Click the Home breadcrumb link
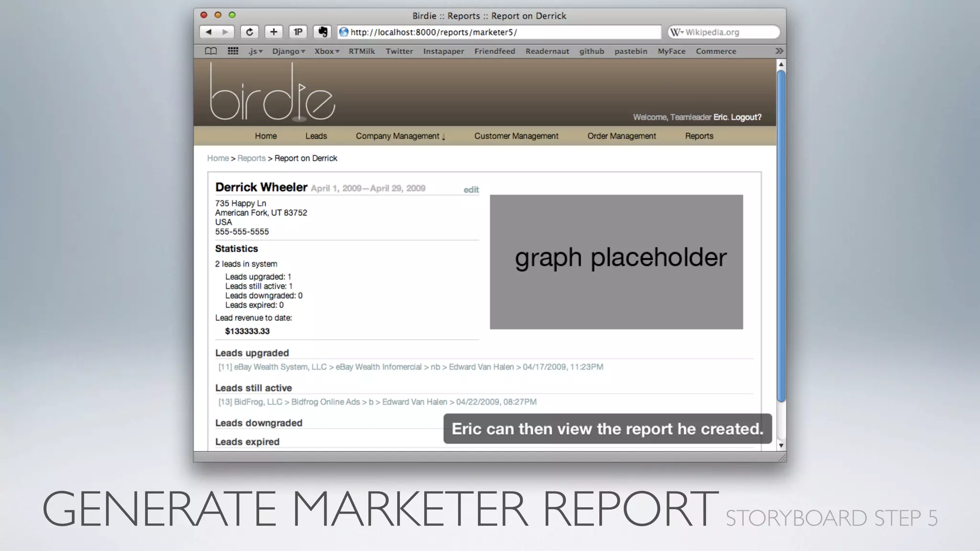This screenshot has height=551, width=980. (x=218, y=158)
